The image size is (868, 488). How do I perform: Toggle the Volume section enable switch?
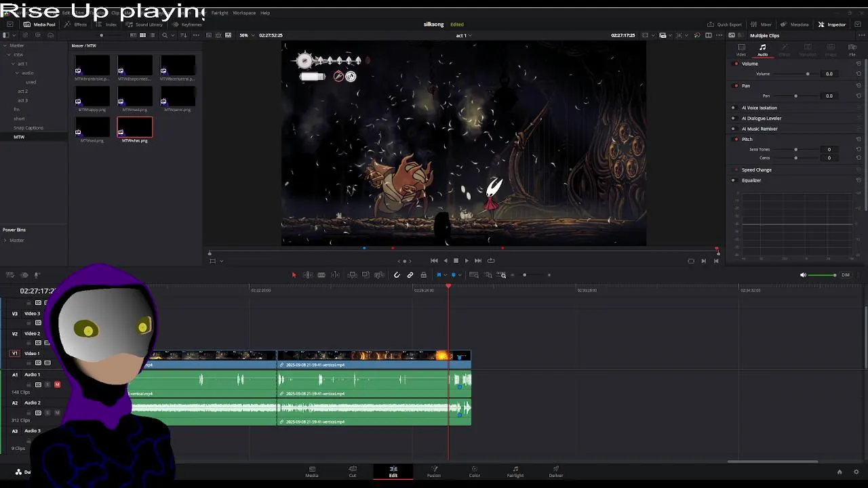coord(736,64)
